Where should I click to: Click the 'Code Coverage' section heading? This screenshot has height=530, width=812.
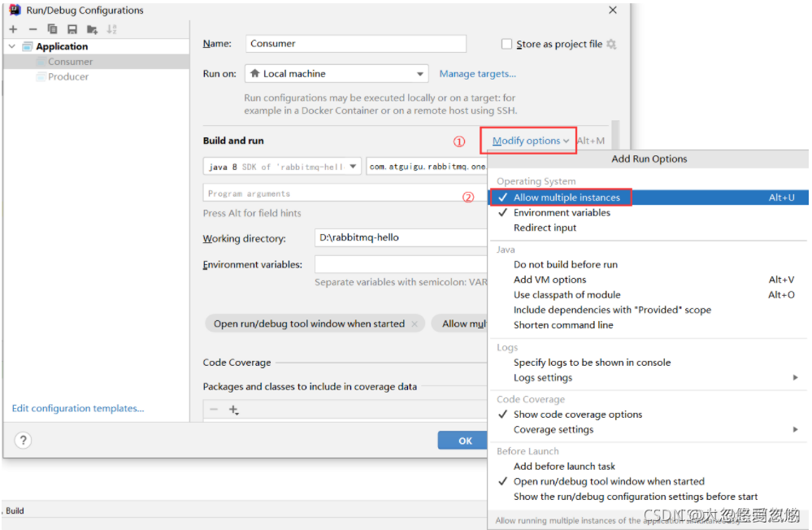[237, 363]
